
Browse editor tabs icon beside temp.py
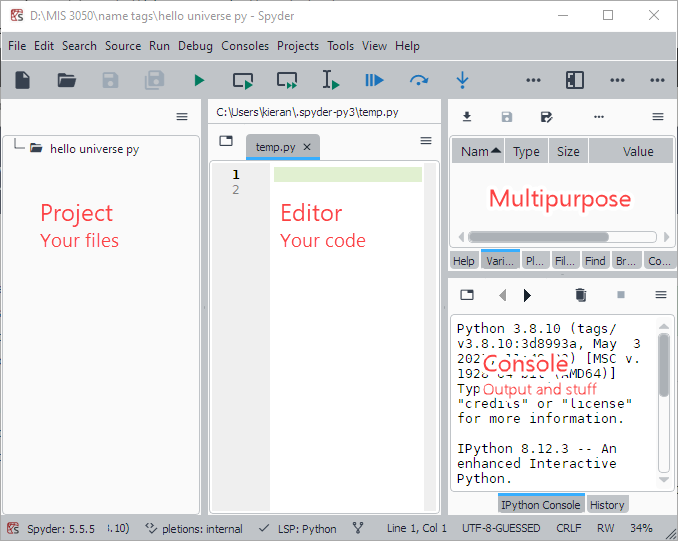pyautogui.click(x=226, y=141)
